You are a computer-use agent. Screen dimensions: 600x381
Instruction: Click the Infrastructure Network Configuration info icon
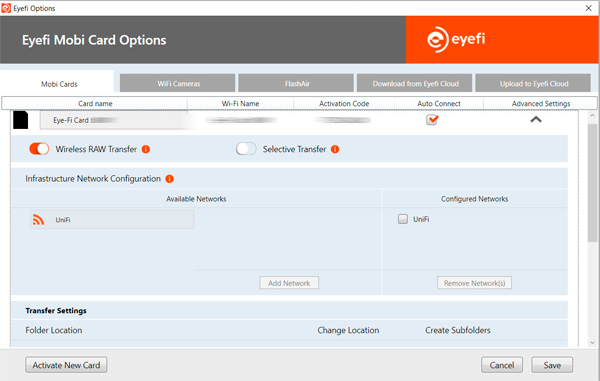(x=170, y=179)
